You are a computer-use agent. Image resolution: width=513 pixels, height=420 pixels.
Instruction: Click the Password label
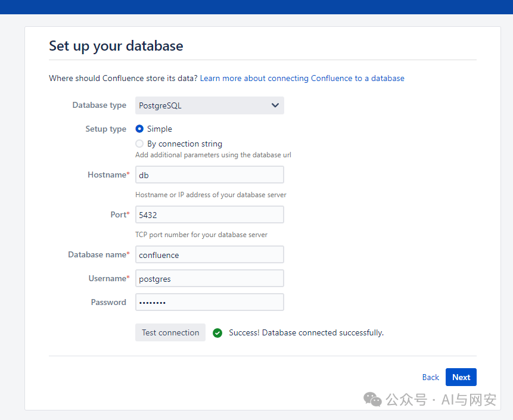click(108, 302)
